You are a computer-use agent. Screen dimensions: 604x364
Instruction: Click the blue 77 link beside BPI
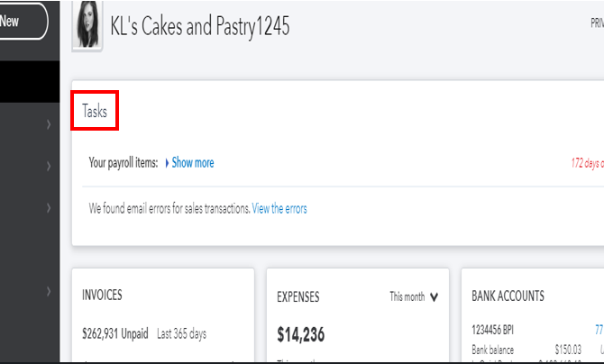pos(599,331)
